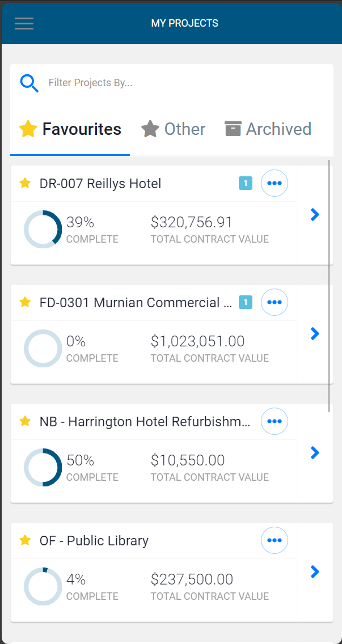Open Harrington Hotel Refurbishment via right chevron

pos(315,452)
